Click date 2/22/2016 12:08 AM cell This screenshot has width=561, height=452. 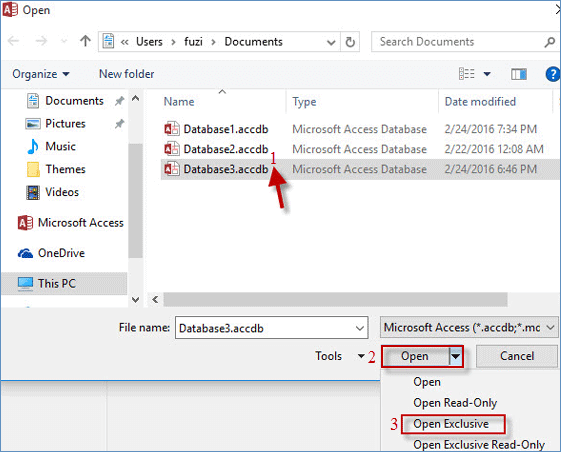[494, 149]
